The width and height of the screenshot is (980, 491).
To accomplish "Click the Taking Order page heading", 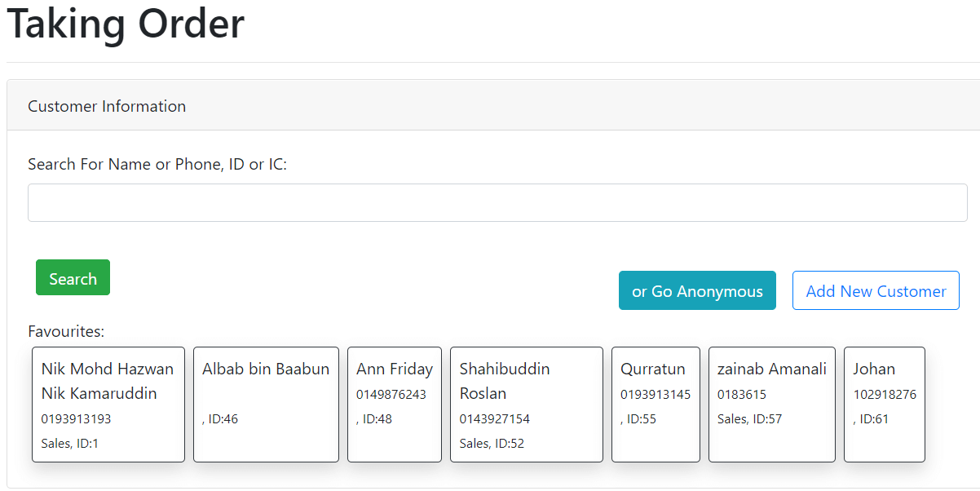I will [x=126, y=24].
